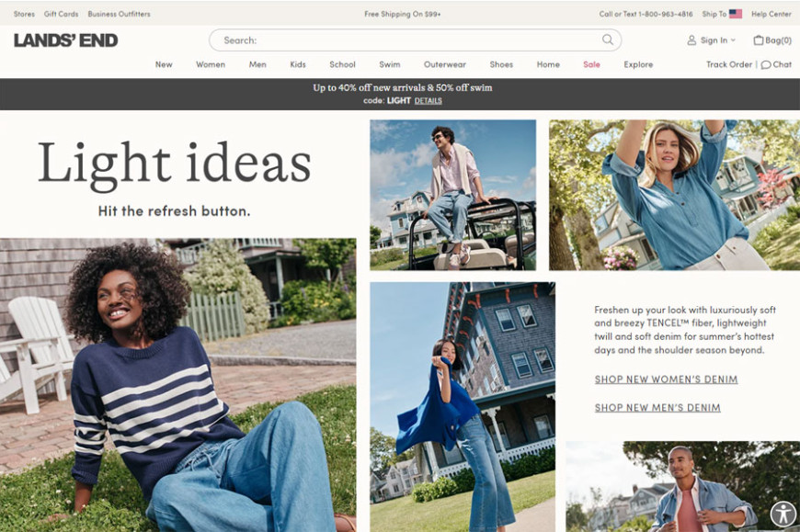Click the chat bubble icon
The height and width of the screenshot is (532, 800).
pos(765,64)
